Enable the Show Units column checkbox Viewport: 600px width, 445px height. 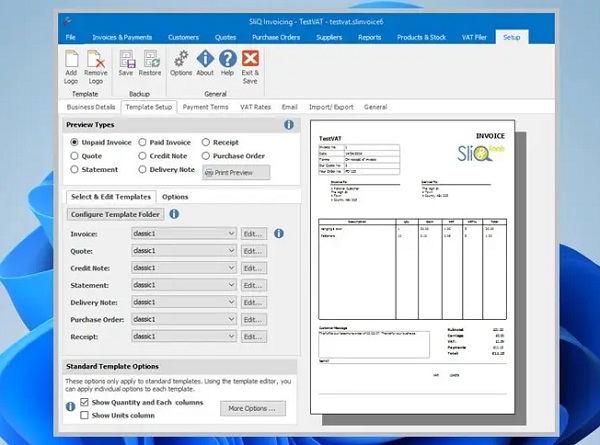click(85, 415)
